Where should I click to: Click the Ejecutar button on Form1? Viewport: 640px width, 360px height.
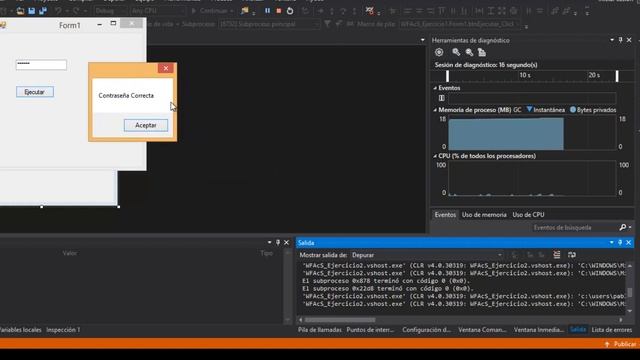coord(35,92)
